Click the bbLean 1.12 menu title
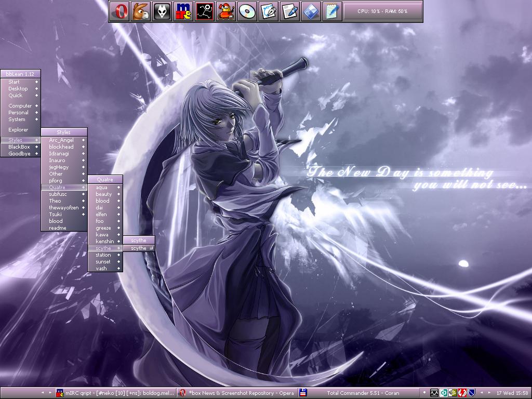 tap(20, 74)
